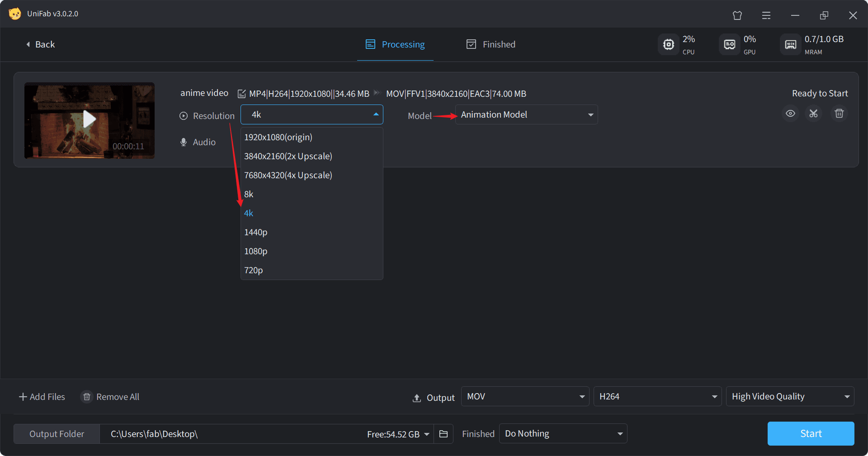Viewport: 868px width, 456px height.
Task: Click source info MP4|H264|1920x1080||34.46 MB
Action: point(309,94)
